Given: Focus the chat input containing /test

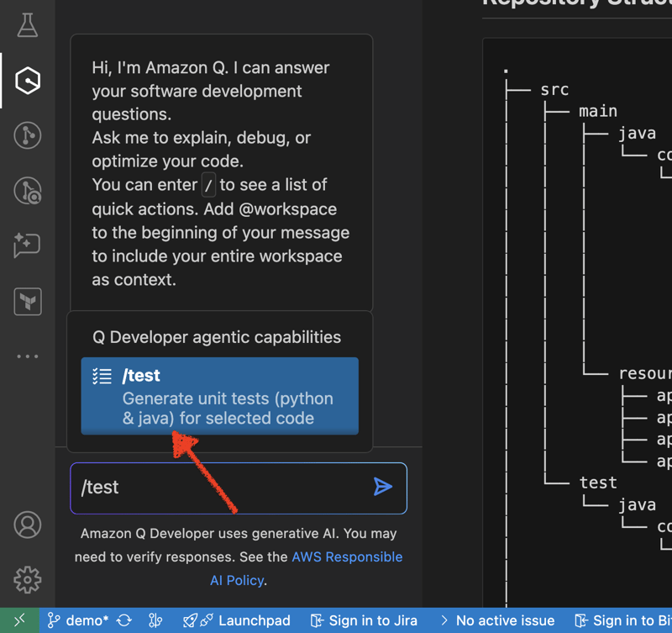Looking at the screenshot, I should tap(218, 488).
